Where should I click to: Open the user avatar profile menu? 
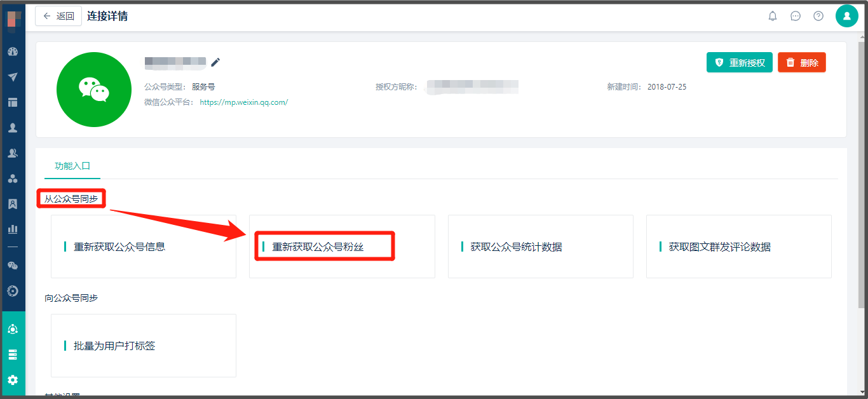(x=847, y=16)
